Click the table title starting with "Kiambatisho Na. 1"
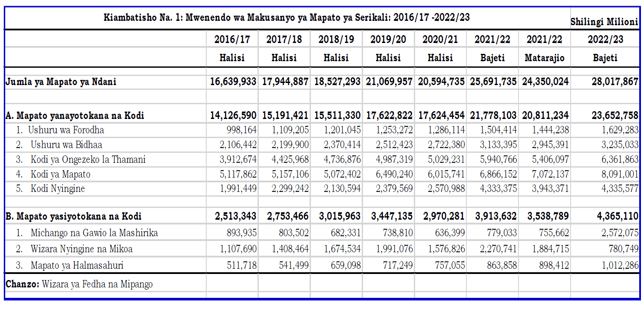This screenshot has height=310, width=644. 287,18
